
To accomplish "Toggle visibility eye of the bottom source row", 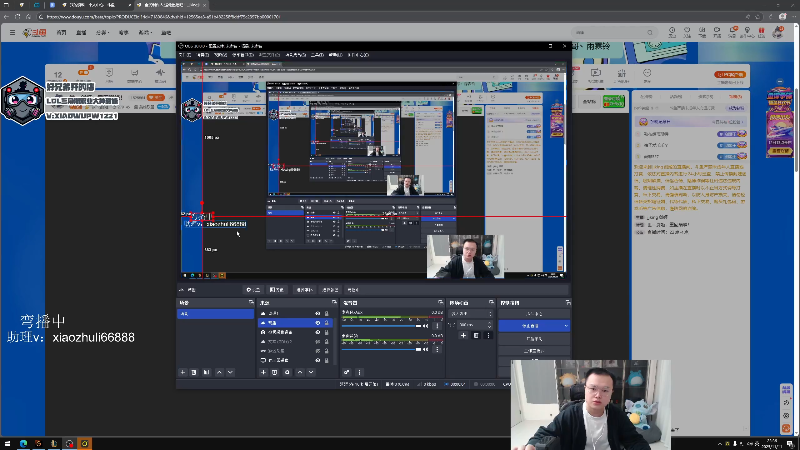I will (x=318, y=360).
